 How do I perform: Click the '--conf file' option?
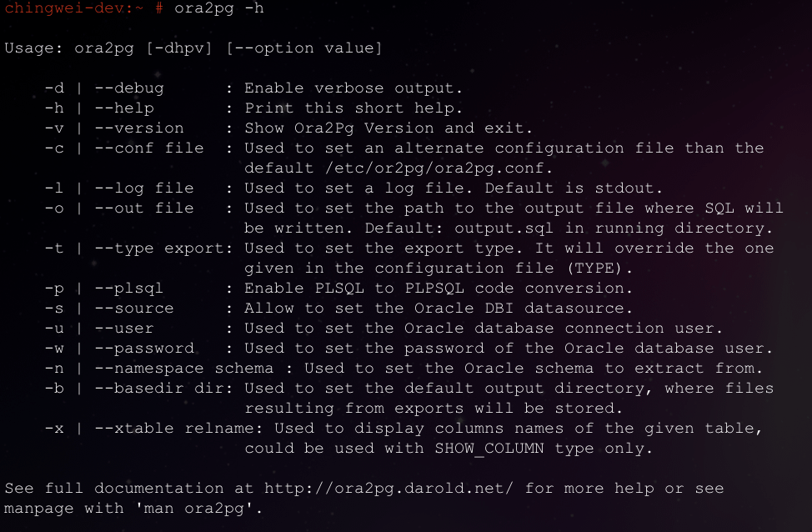(149, 148)
